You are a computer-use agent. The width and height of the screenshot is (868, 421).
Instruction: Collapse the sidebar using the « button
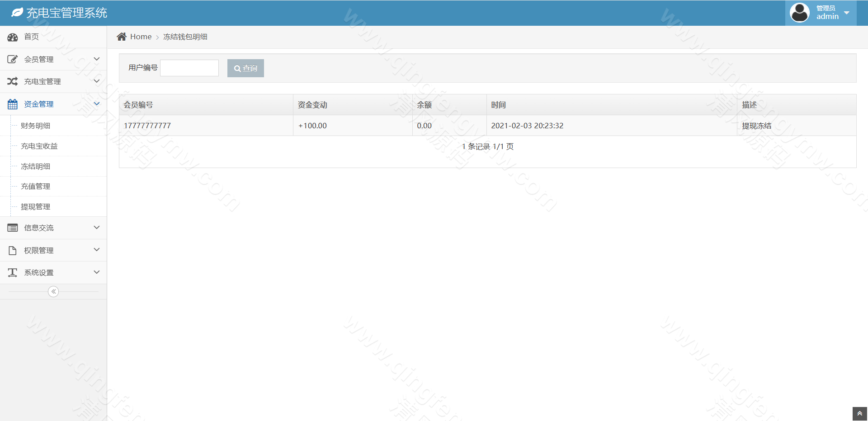point(53,291)
